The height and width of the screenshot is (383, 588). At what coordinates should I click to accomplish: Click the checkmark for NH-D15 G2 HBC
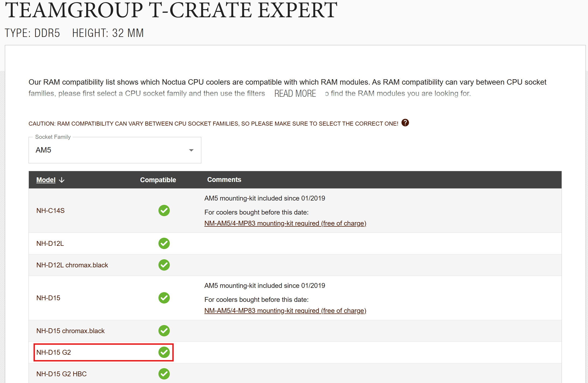164,374
